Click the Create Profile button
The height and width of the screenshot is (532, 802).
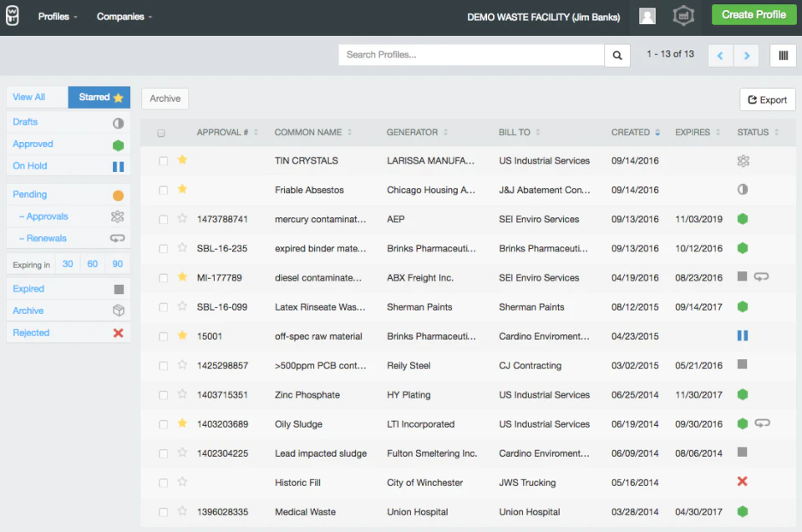753,14
